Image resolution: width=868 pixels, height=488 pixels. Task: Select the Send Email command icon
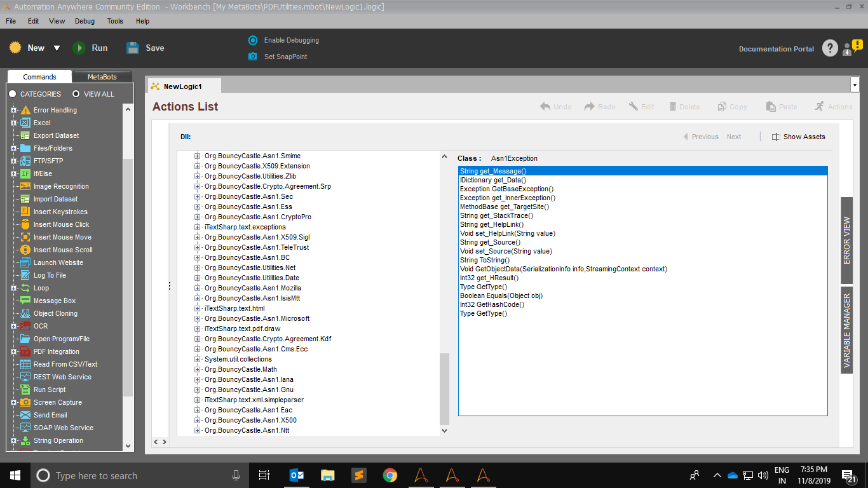coord(25,415)
